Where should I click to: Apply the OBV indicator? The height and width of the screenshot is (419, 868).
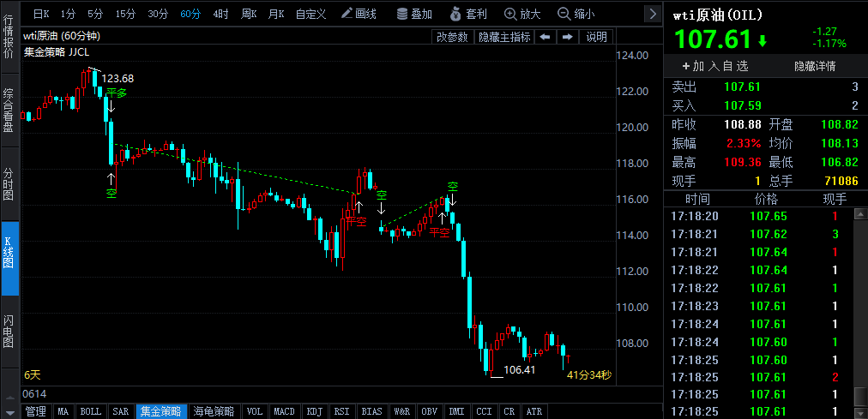[429, 411]
